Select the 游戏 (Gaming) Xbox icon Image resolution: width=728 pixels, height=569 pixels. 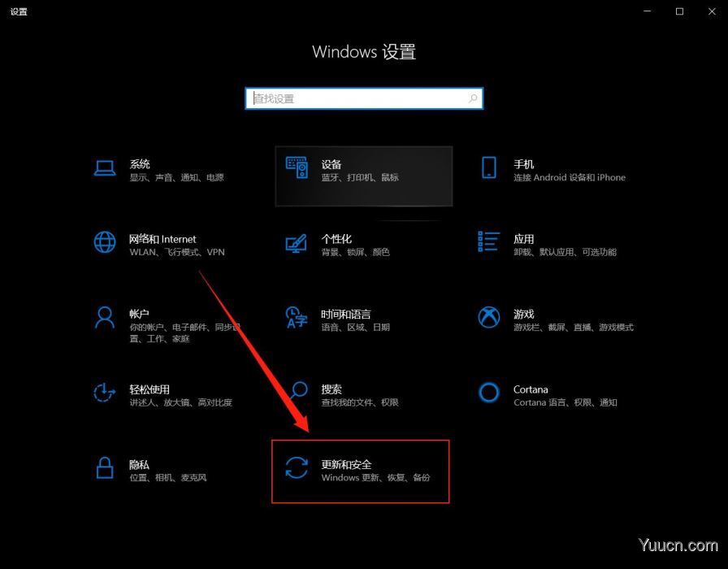pyautogui.click(x=489, y=317)
